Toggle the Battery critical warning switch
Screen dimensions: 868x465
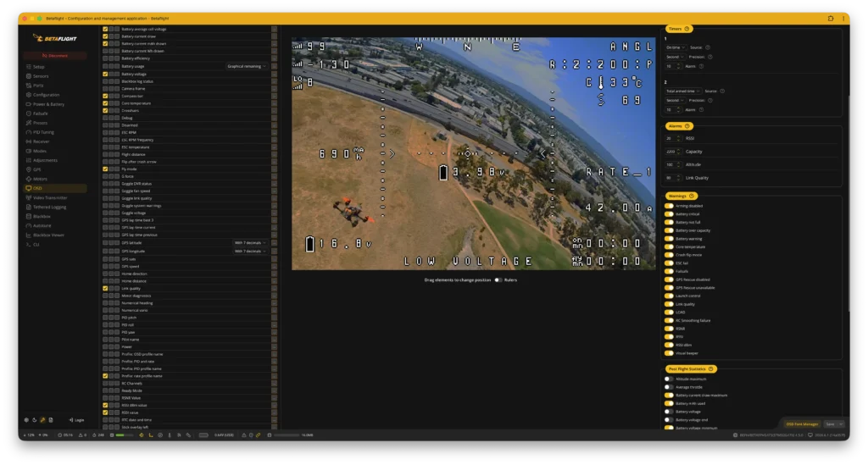[669, 214]
